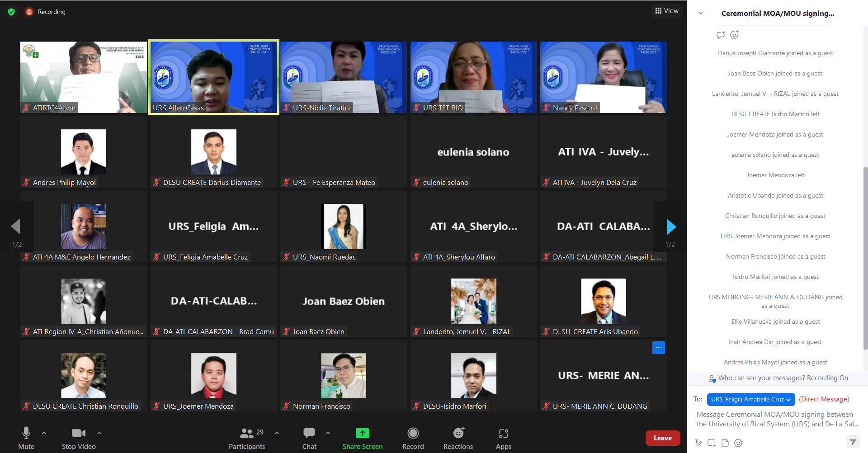Open the chat recipient dropdown URS_Feligia Amabelle Cruz

[751, 399]
